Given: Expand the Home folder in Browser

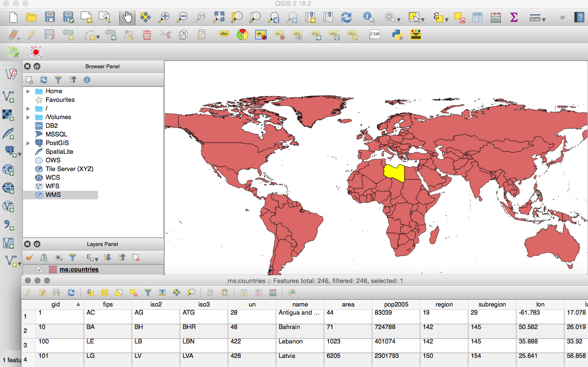Looking at the screenshot, I should (28, 91).
